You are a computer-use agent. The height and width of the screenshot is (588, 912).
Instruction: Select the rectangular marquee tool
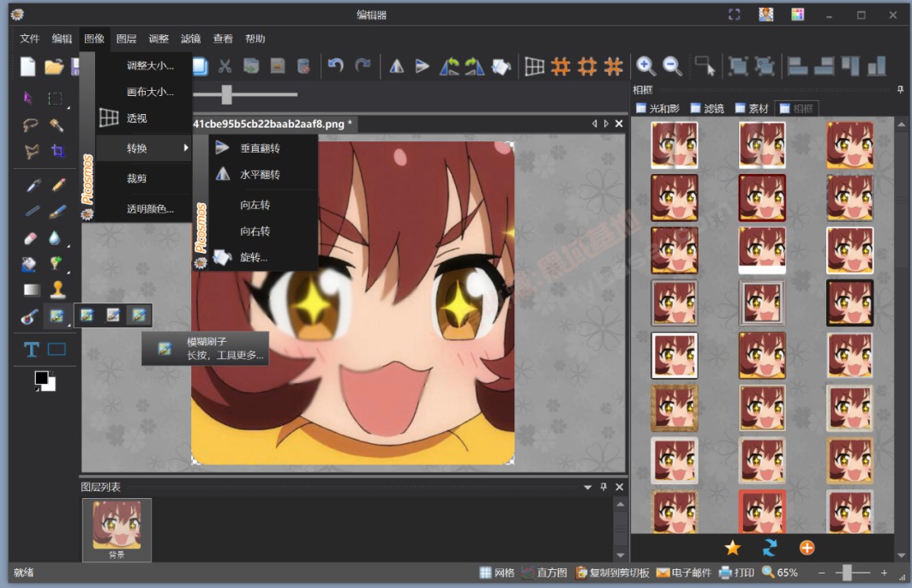55,99
